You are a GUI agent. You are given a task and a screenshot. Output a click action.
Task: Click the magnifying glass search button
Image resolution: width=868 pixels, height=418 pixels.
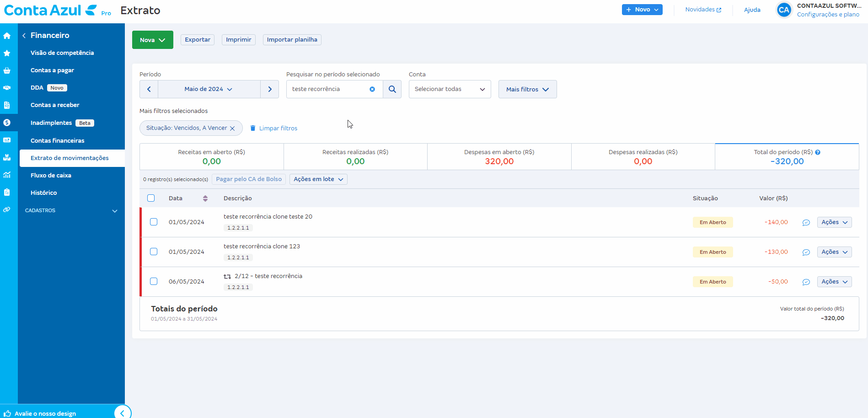click(x=392, y=89)
